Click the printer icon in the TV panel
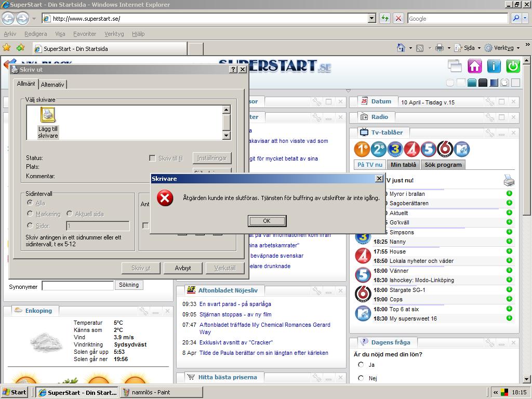The image size is (532, 399). [509, 180]
